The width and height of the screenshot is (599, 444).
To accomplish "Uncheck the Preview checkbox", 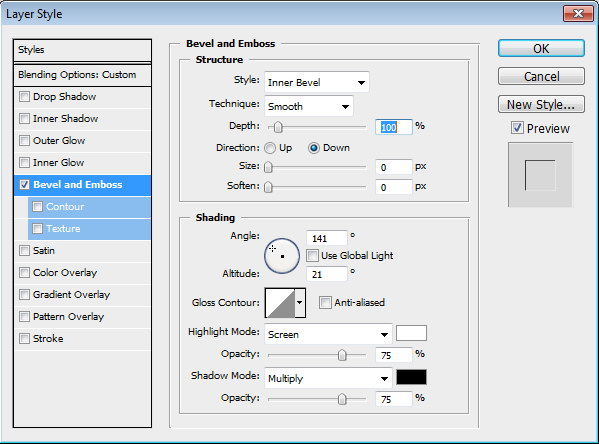I will 517,128.
